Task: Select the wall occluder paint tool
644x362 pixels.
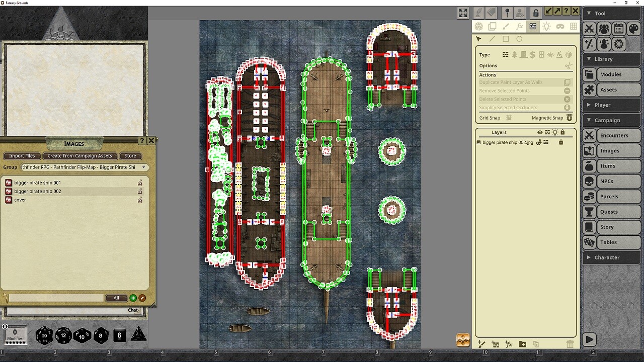Action: coord(533,26)
